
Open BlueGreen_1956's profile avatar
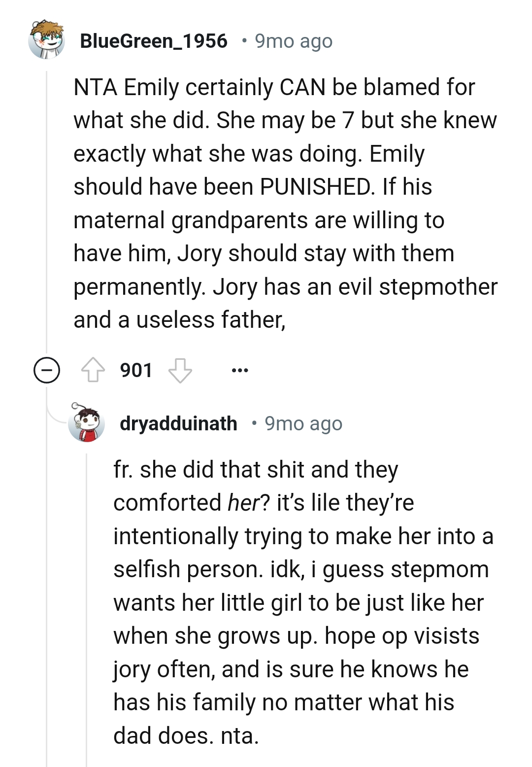[48, 41]
